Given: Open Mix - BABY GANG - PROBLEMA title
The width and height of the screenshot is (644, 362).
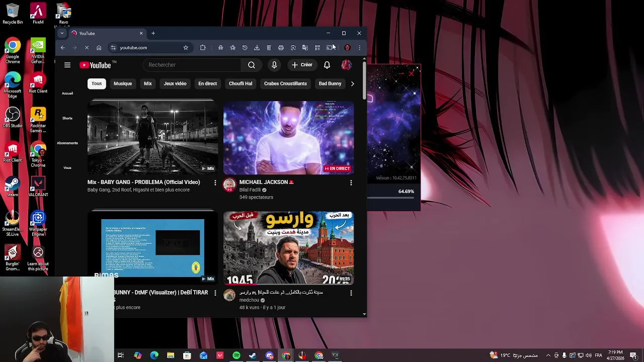Looking at the screenshot, I should pyautogui.click(x=144, y=183).
